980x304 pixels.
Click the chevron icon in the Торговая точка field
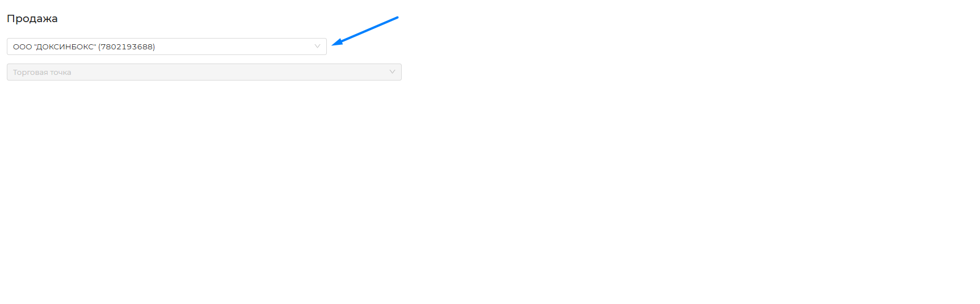392,72
